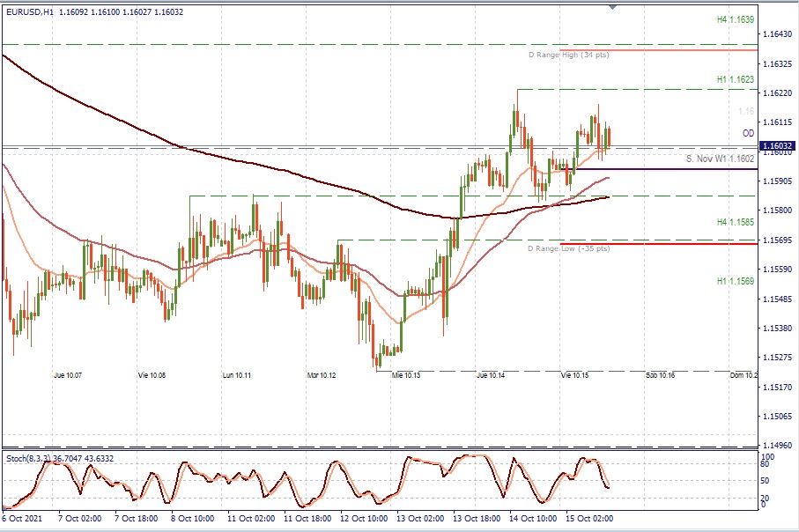Click price axis value 1.15065
This screenshot has width=799, height=532.
[778, 417]
